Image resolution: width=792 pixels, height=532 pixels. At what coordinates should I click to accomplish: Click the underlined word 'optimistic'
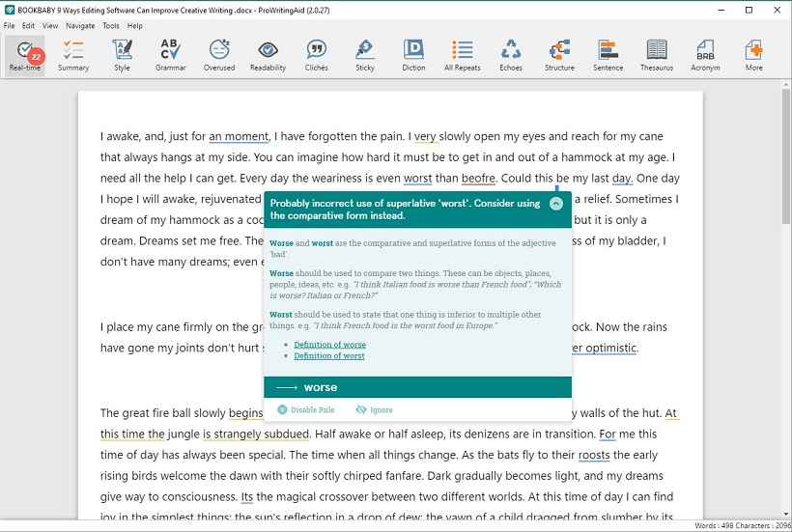(611, 348)
